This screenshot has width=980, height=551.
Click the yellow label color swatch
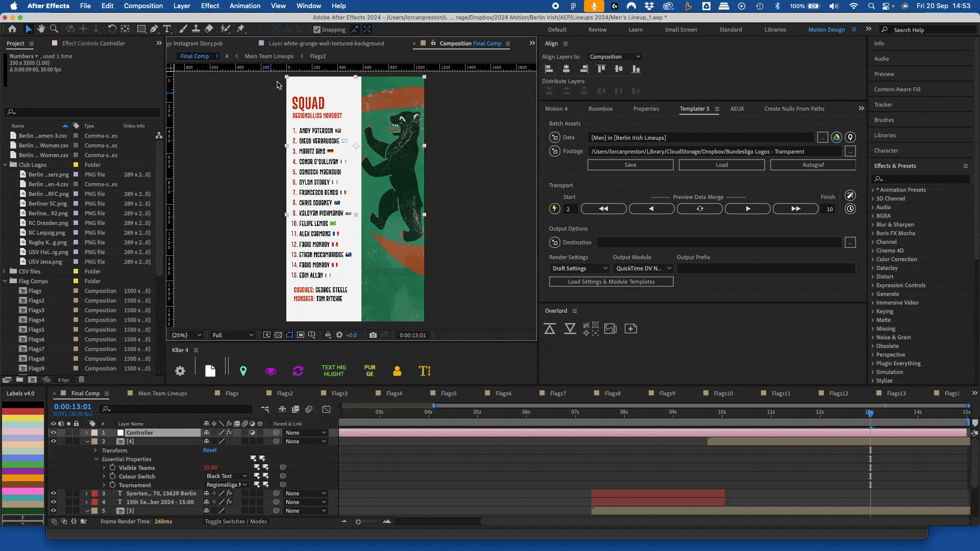[x=23, y=418]
